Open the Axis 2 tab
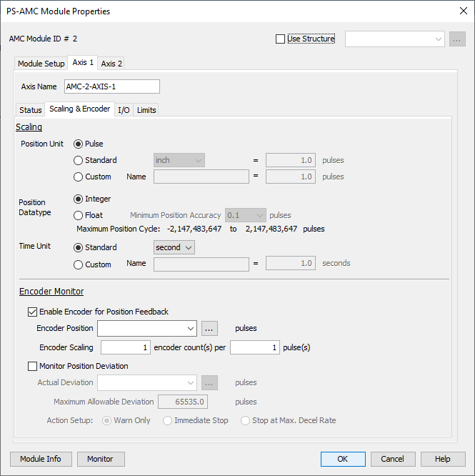The height and width of the screenshot is (476, 475). click(111, 64)
